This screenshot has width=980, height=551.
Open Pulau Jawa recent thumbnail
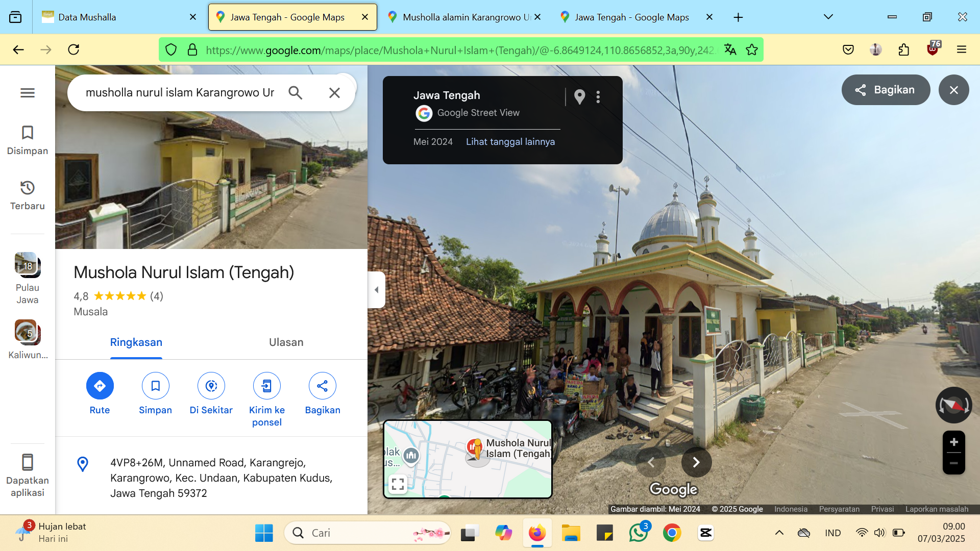(28, 278)
